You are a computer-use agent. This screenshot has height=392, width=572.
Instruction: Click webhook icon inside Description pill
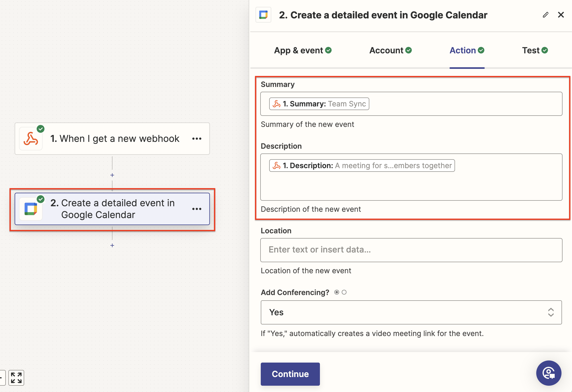click(277, 166)
